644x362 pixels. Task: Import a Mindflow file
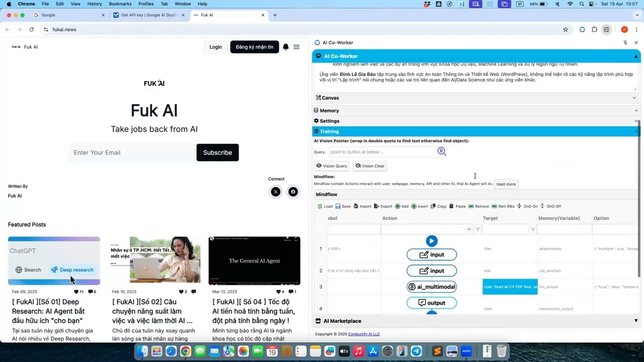pos(362,206)
